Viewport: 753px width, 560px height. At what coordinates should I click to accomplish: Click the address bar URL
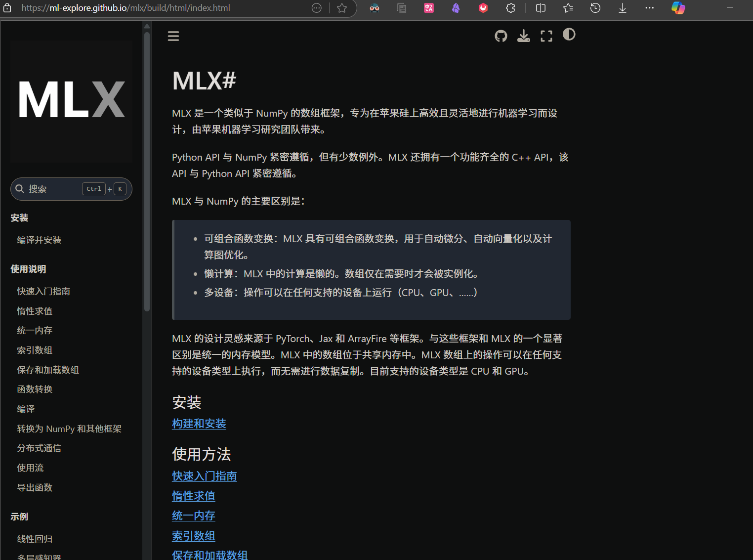(126, 8)
